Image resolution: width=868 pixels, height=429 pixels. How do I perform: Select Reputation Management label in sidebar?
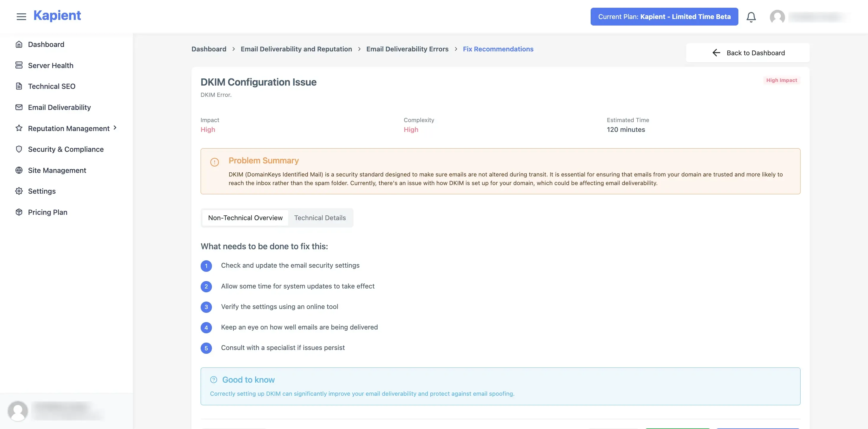[69, 128]
